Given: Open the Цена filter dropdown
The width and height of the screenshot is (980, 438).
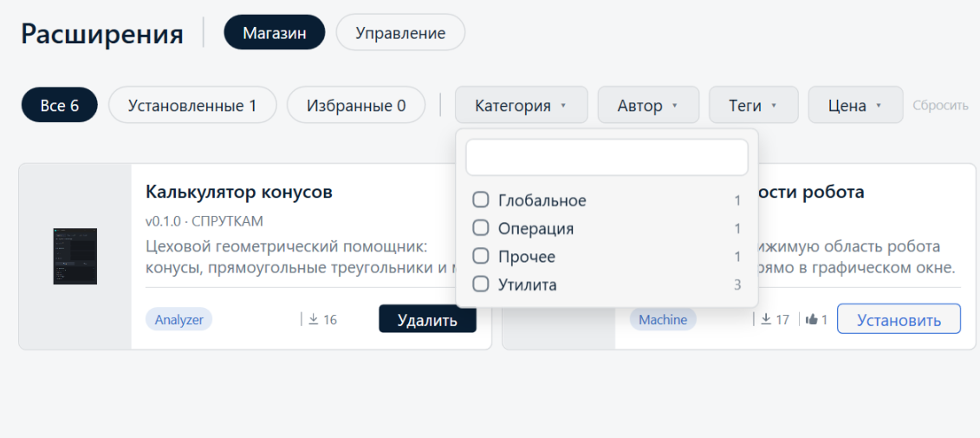Looking at the screenshot, I should [855, 105].
